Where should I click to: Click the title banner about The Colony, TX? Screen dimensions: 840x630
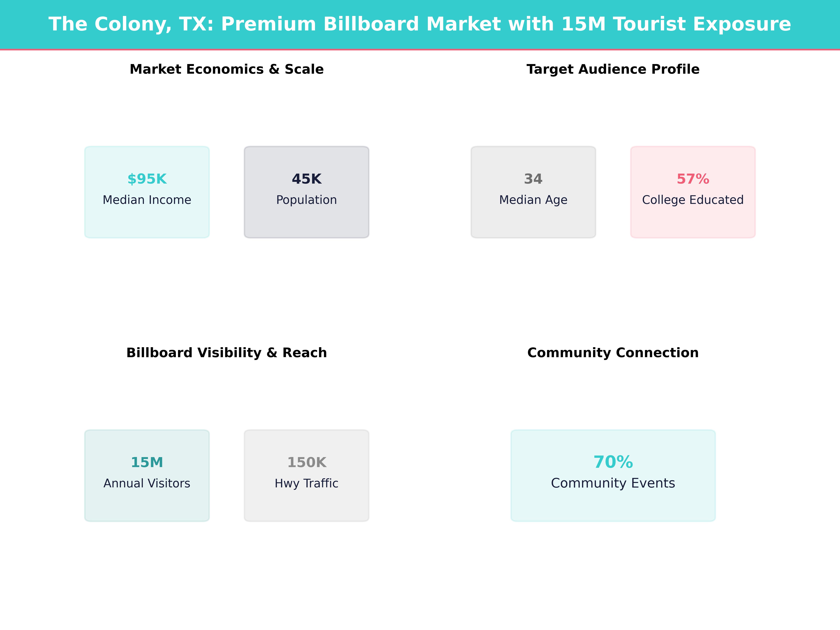(x=420, y=24)
